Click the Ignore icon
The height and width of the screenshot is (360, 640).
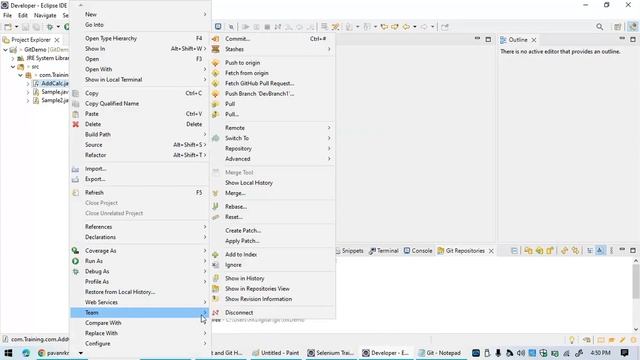point(216,265)
